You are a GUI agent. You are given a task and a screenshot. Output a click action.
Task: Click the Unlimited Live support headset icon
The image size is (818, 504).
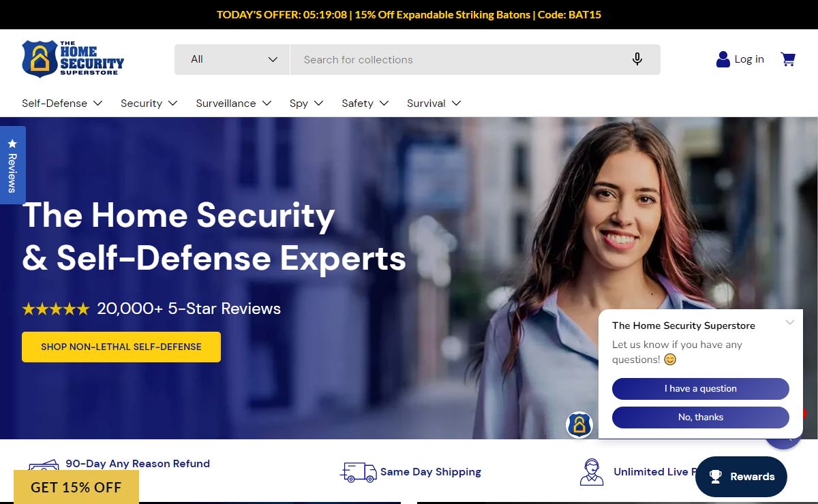pyautogui.click(x=592, y=472)
